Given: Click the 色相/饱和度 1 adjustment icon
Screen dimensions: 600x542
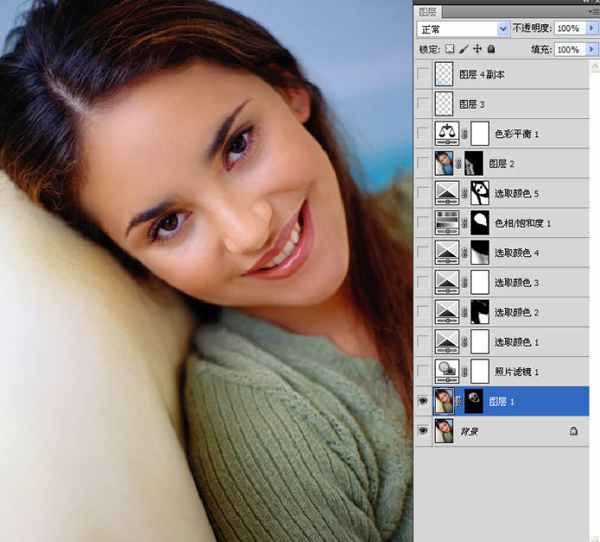Looking at the screenshot, I should click(x=447, y=223).
